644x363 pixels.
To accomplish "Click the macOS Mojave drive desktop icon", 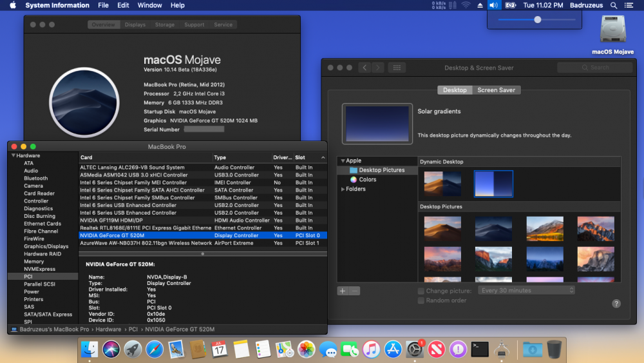I will pos(612,30).
